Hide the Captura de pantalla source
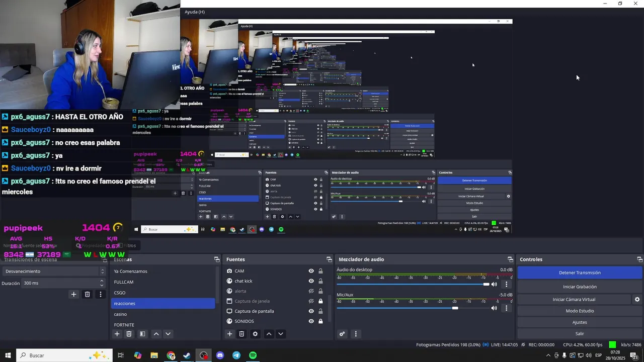The width and height of the screenshot is (644, 362). pos(311,311)
